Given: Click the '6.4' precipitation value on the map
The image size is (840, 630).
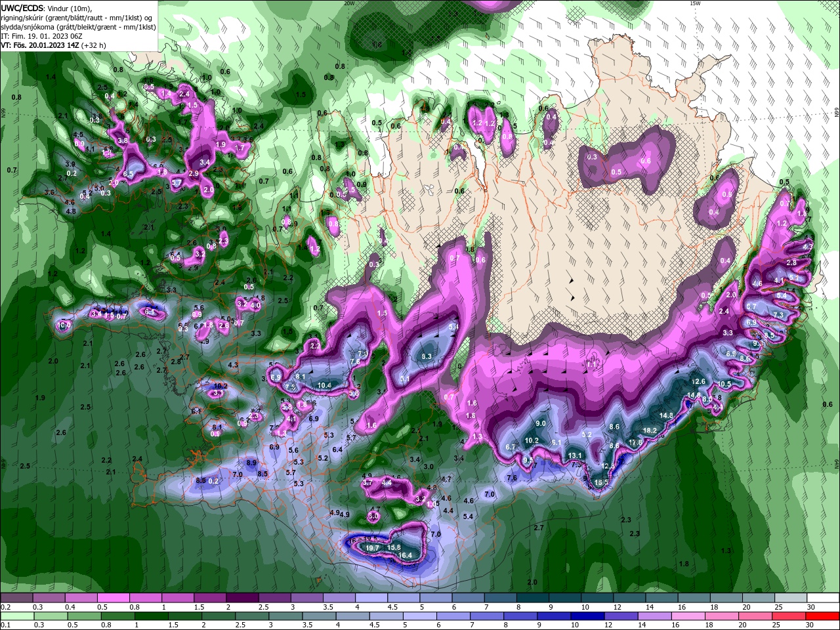Looking at the screenshot, I should [x=337, y=450].
